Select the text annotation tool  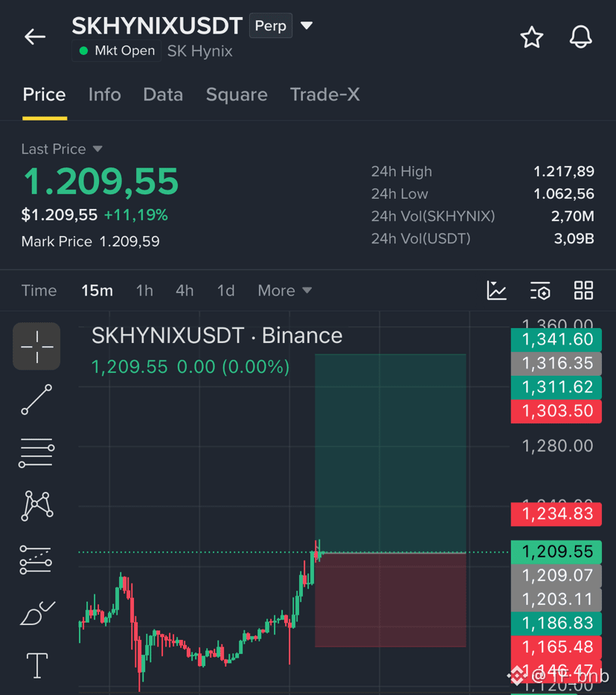point(37,666)
